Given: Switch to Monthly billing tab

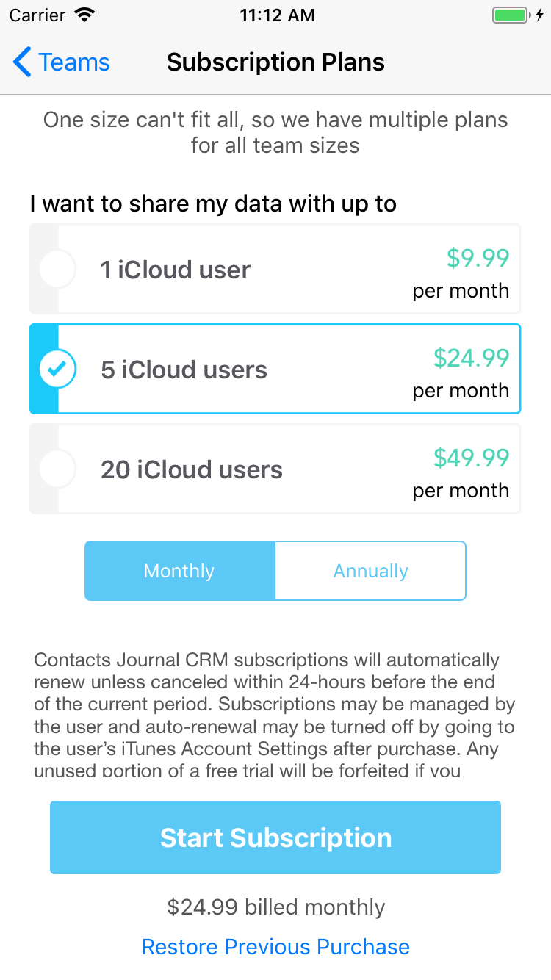Looking at the screenshot, I should [180, 571].
